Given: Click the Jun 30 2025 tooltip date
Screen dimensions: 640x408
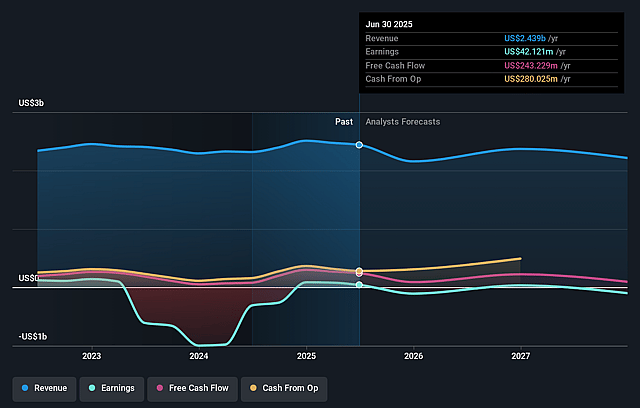Looking at the screenshot, I should (389, 24).
